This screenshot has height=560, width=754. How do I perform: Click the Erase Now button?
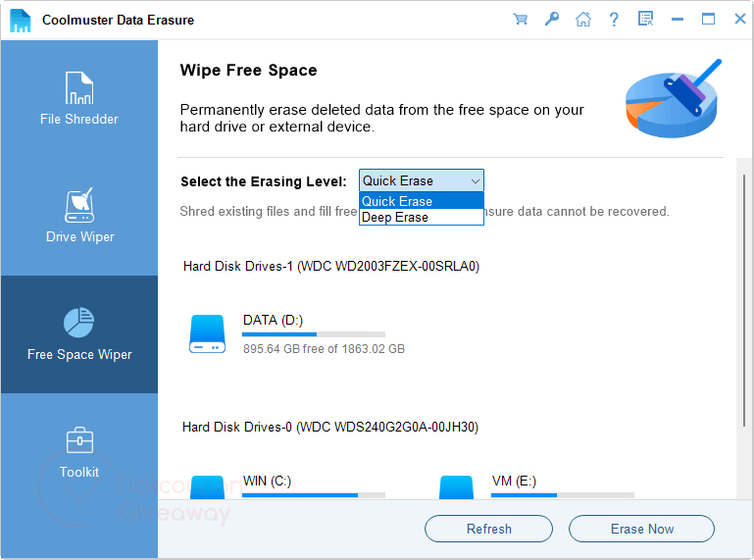641,529
